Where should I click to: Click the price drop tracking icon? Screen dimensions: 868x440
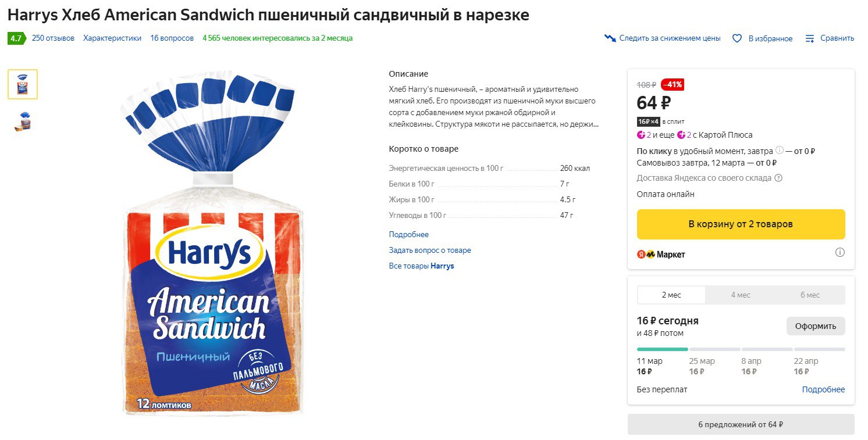tap(610, 38)
